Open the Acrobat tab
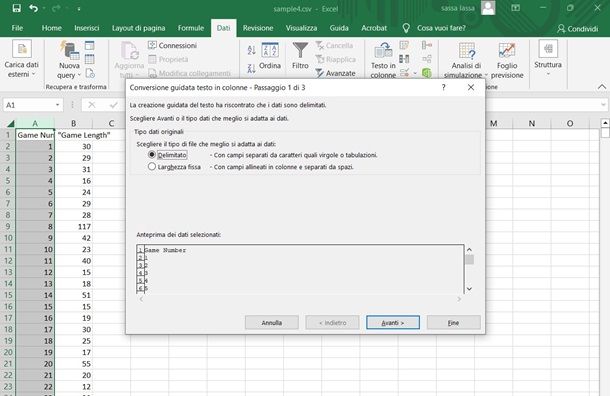Screen dimensions: 610x396 pos(374,28)
